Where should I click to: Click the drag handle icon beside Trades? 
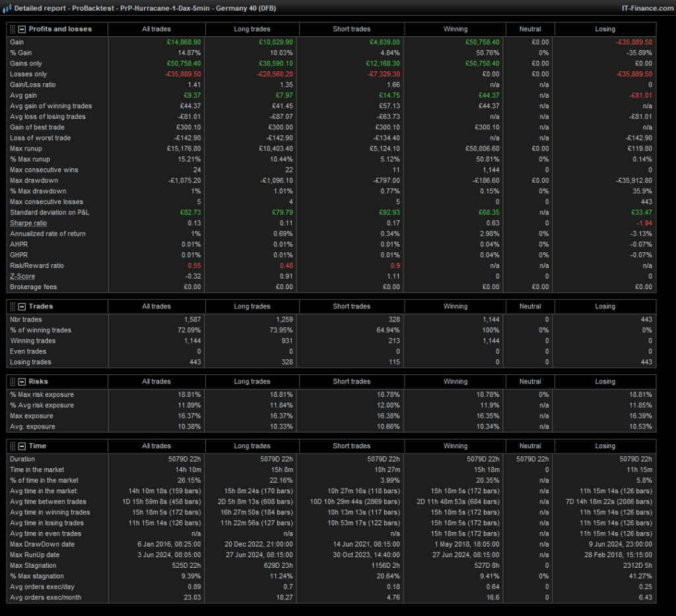point(11,306)
